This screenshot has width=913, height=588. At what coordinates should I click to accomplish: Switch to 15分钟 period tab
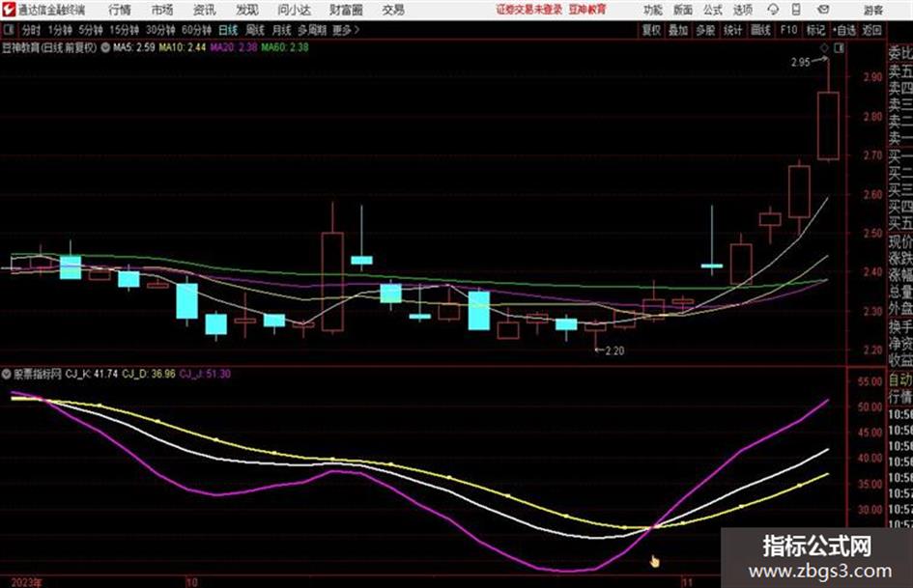[124, 30]
